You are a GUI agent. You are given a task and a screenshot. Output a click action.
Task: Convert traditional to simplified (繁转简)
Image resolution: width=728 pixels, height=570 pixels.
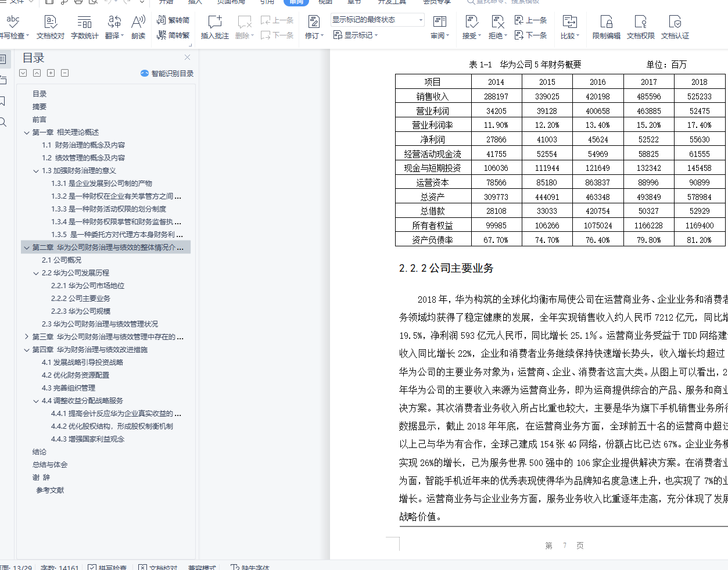tap(173, 20)
